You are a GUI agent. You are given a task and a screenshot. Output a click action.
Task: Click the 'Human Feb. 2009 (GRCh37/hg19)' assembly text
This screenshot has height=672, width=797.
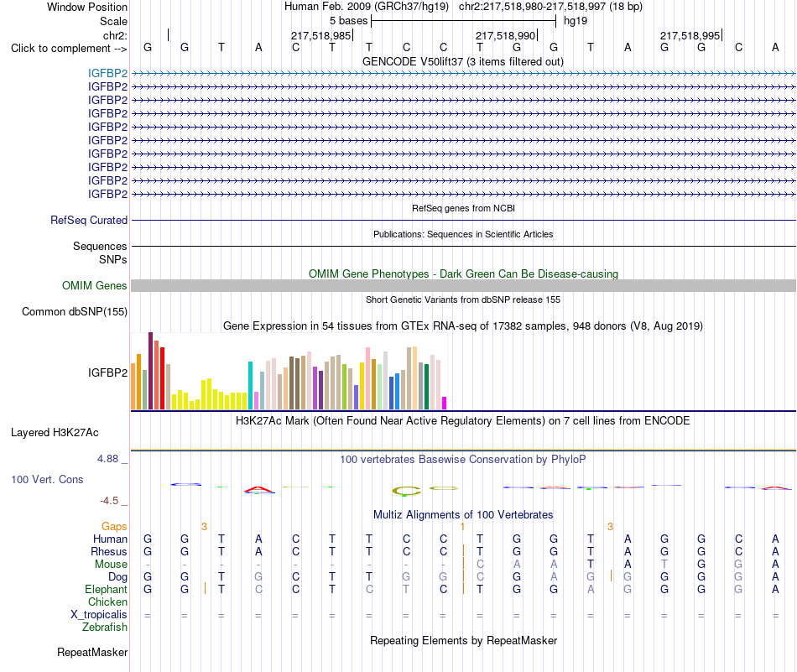click(367, 7)
